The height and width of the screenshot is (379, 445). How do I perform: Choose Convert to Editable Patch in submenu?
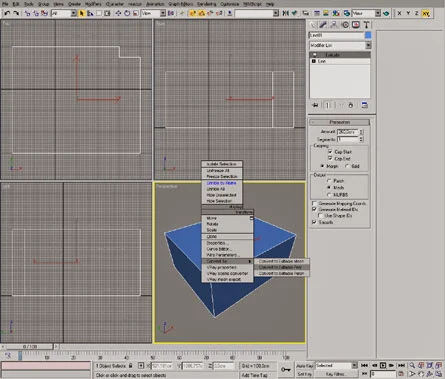(282, 273)
